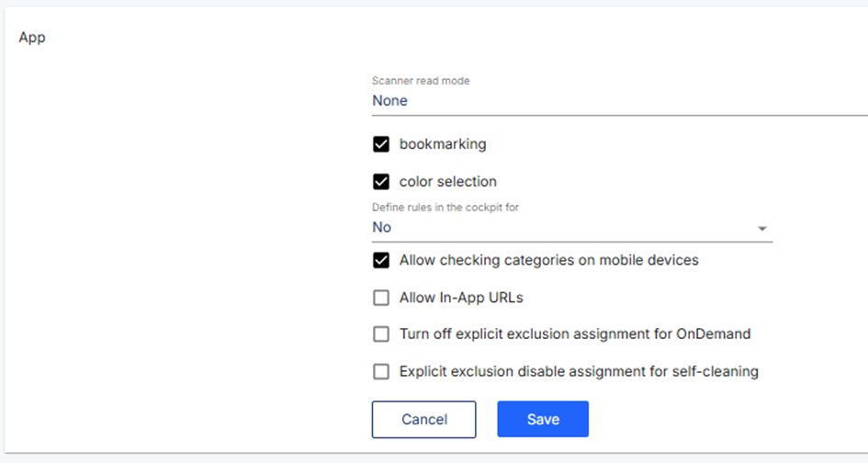Uncheck the bookmarking checkbox
868x463 pixels.
pyautogui.click(x=381, y=144)
